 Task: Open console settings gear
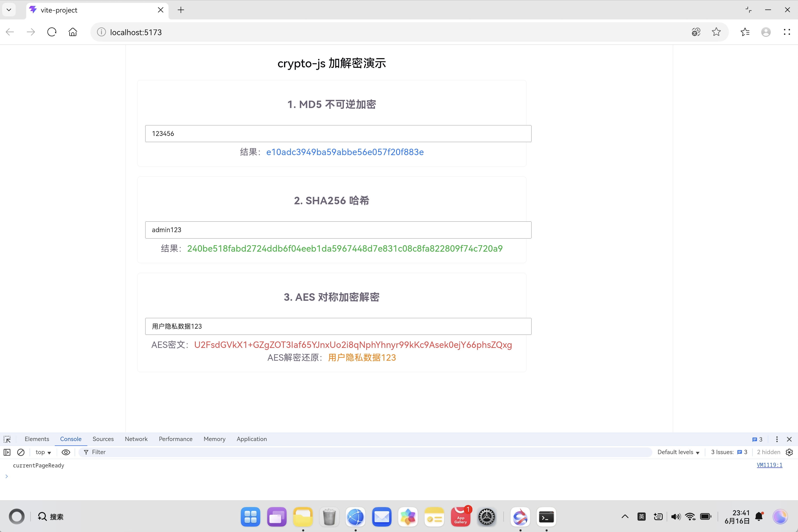pos(789,452)
